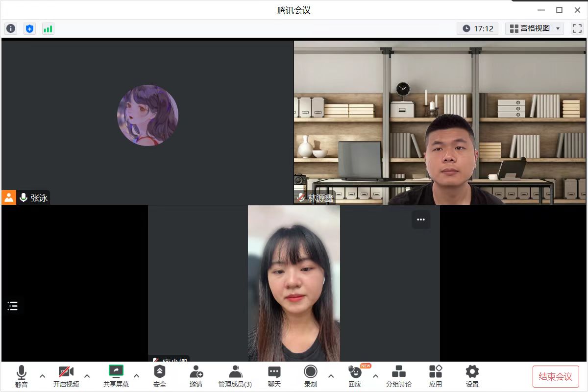Open the 宫格视图 layout dropdown
588x392 pixels.
tap(535, 28)
